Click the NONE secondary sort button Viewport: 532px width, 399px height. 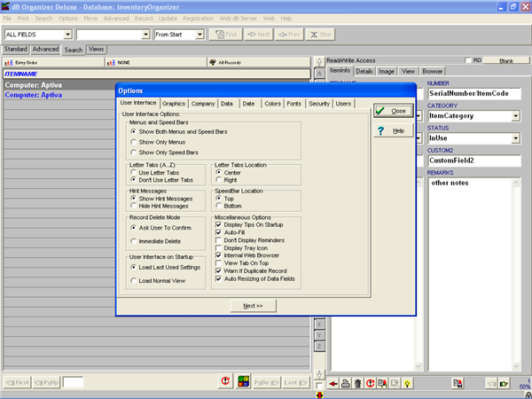pos(156,62)
